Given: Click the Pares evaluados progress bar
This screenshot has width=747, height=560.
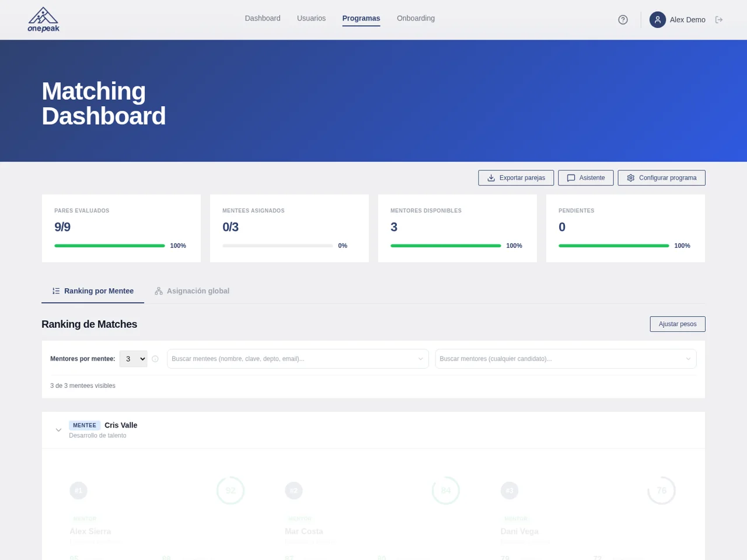Looking at the screenshot, I should click(x=110, y=246).
